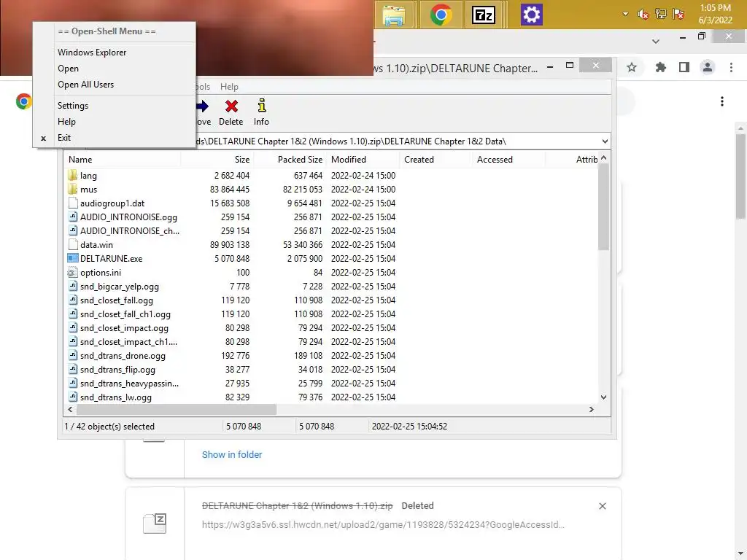
Task: Open the 7-Zip address path dropdown
Action: (x=605, y=141)
